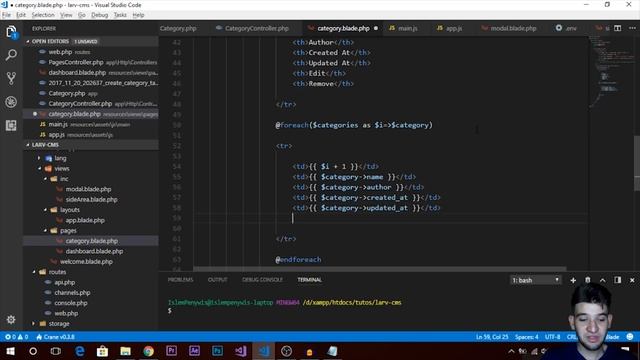Collapse the pages folder
The height and width of the screenshot is (360, 640).
68,231
